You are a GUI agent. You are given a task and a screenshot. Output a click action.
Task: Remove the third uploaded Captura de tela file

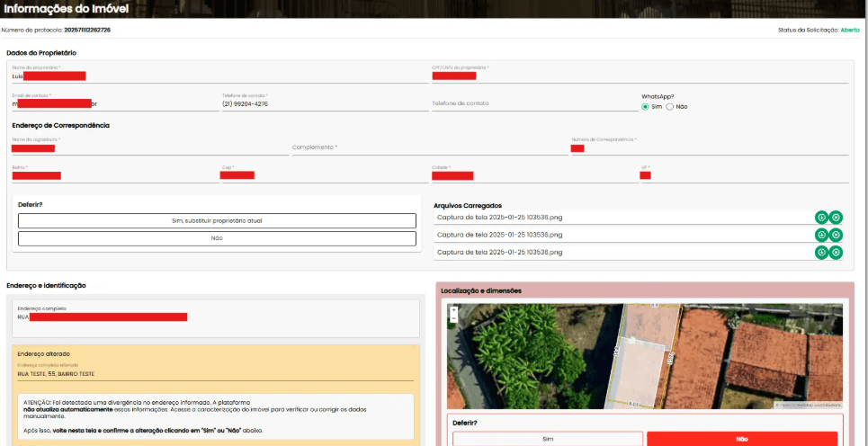pos(836,253)
